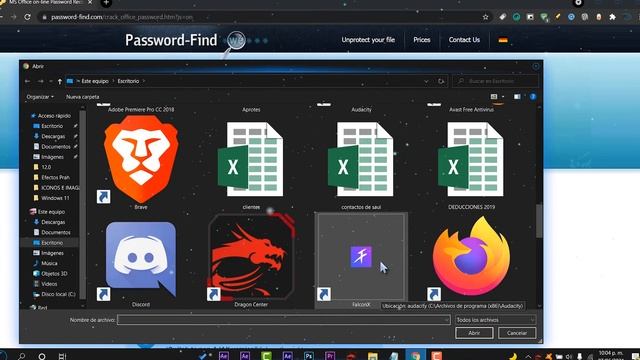The height and width of the screenshot is (360, 640).
Task: Select Acceso rápido in the navigation pane
Action: 54,116
